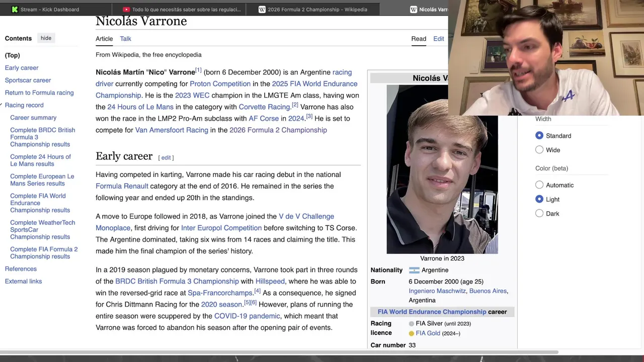Screen dimensions: 644x362
Task: Select Dark color mode
Action: coord(539,213)
